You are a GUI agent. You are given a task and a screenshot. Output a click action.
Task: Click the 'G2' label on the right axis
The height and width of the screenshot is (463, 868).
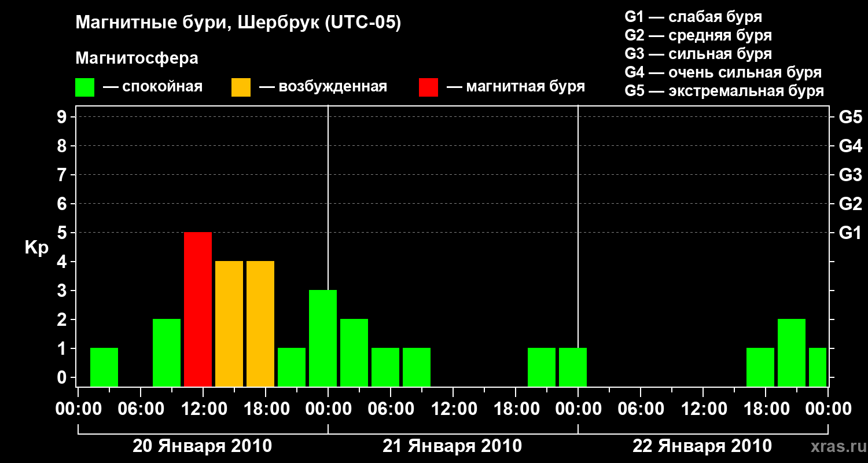[x=850, y=204]
